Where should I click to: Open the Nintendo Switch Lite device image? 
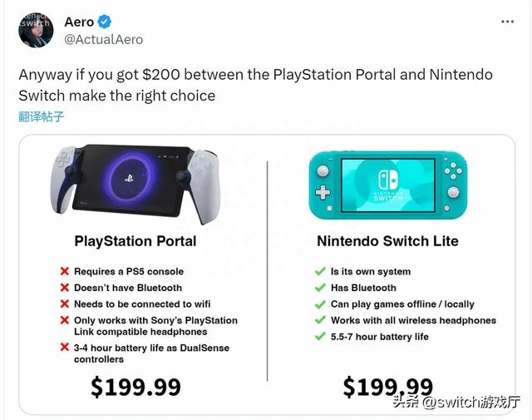pos(388,185)
